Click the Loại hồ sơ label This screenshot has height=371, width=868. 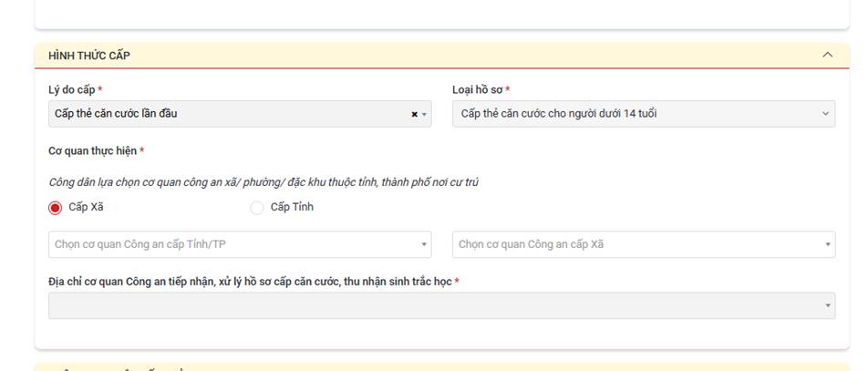pyautogui.click(x=477, y=89)
